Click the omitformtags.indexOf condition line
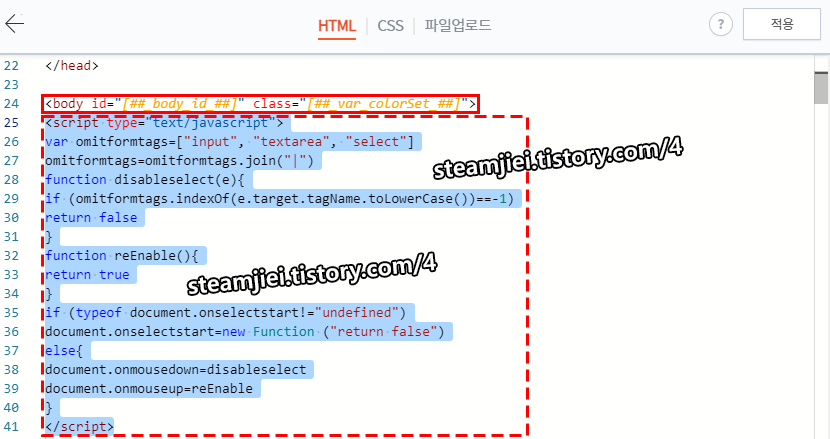This screenshot has height=439, width=830. [x=279, y=199]
